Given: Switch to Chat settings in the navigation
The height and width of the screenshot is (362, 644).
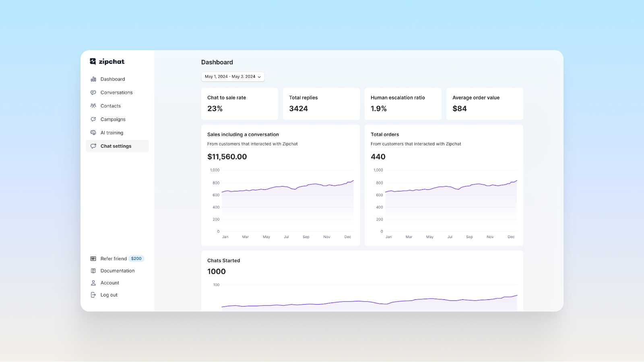Looking at the screenshot, I should [116, 146].
